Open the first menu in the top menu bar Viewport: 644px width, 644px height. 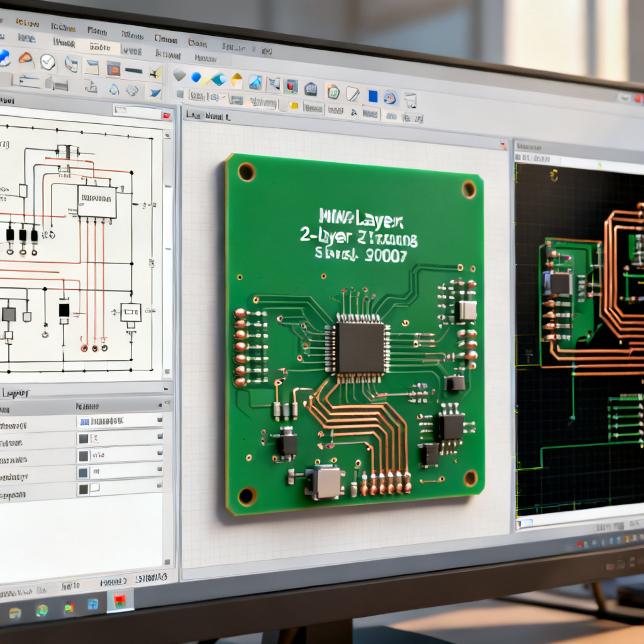pos(27,24)
